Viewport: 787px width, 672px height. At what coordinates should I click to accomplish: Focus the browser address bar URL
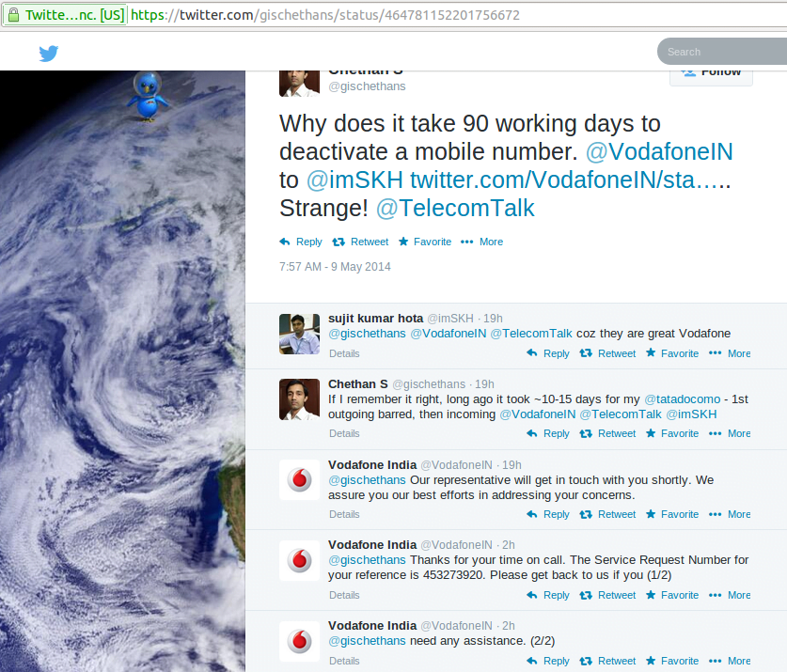pos(324,15)
